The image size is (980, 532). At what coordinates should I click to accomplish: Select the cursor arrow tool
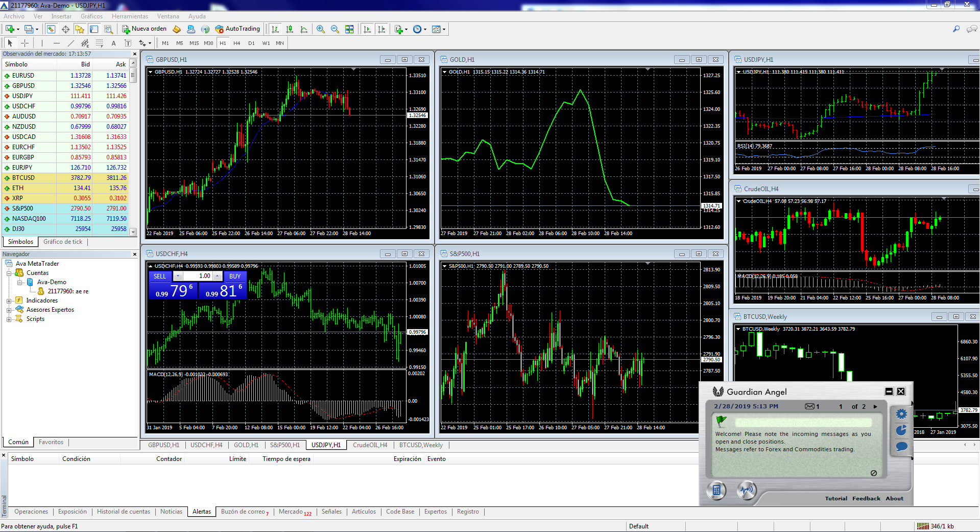pyautogui.click(x=10, y=43)
